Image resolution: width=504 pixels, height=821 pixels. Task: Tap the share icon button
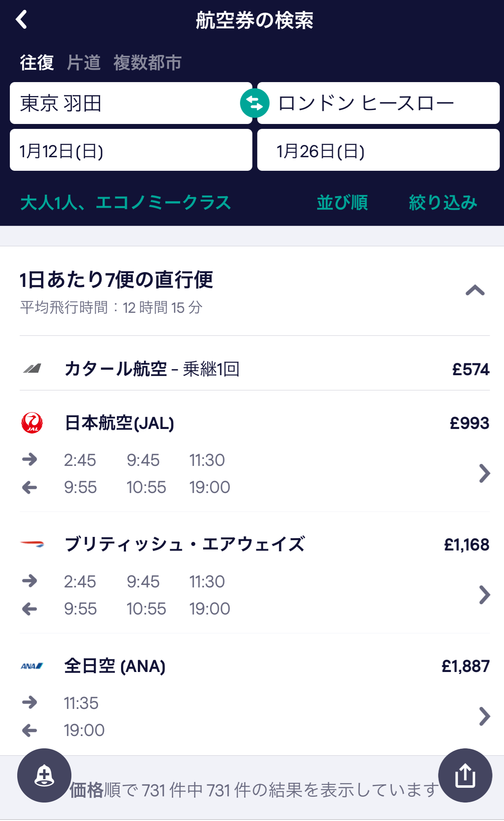pyautogui.click(x=465, y=775)
